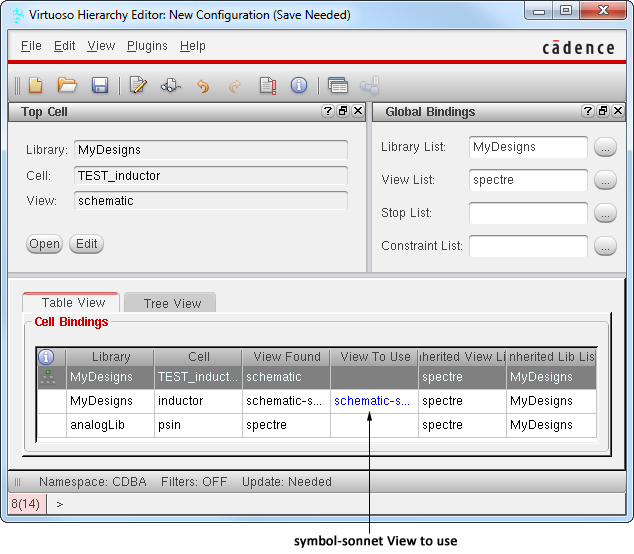Click into the Stop List text field
Viewport: 634px width, 554px height.
pyautogui.click(x=528, y=213)
